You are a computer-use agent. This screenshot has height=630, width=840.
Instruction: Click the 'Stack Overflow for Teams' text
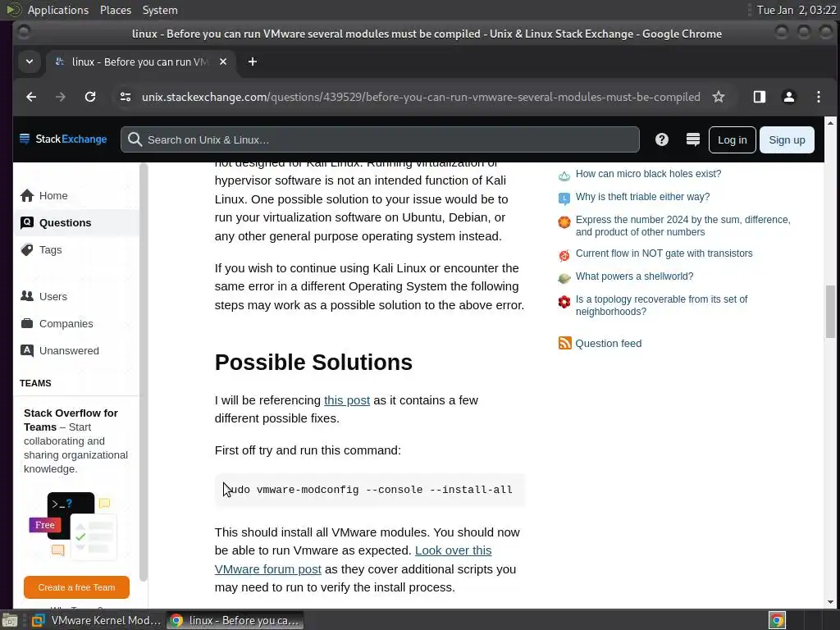point(71,420)
